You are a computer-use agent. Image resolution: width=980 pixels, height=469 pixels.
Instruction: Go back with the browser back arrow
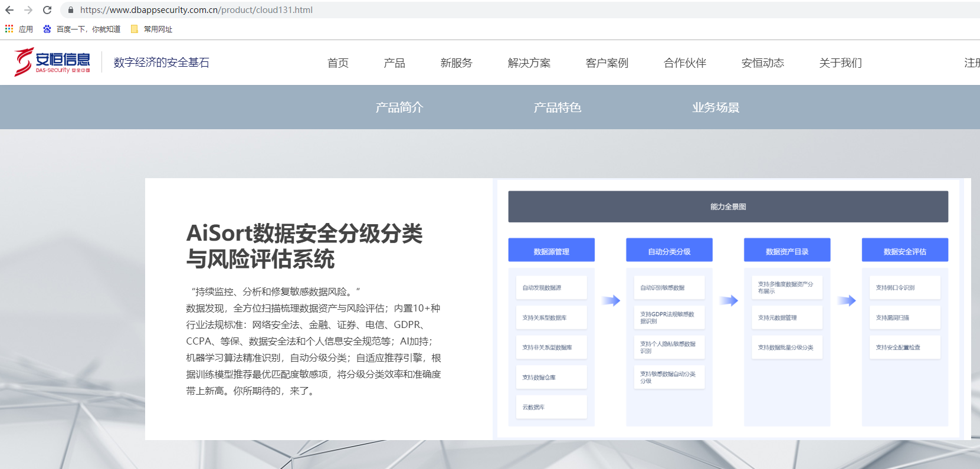pyautogui.click(x=9, y=10)
